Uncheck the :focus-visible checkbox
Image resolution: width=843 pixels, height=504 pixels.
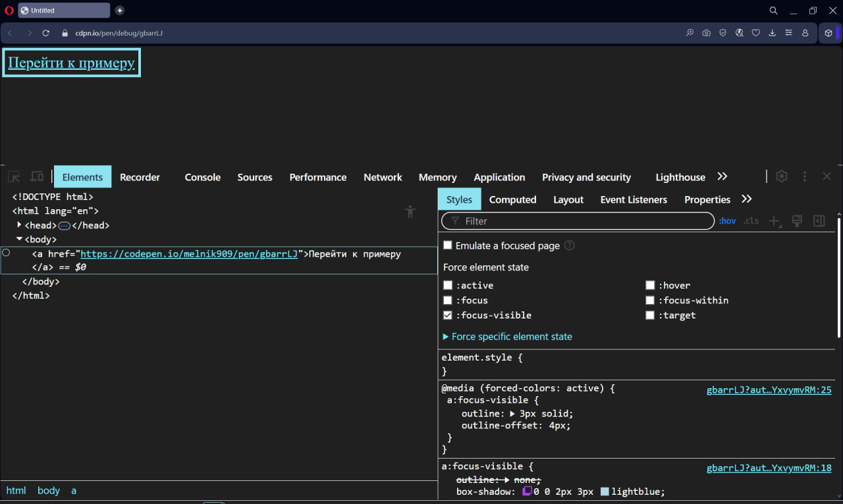tap(448, 315)
